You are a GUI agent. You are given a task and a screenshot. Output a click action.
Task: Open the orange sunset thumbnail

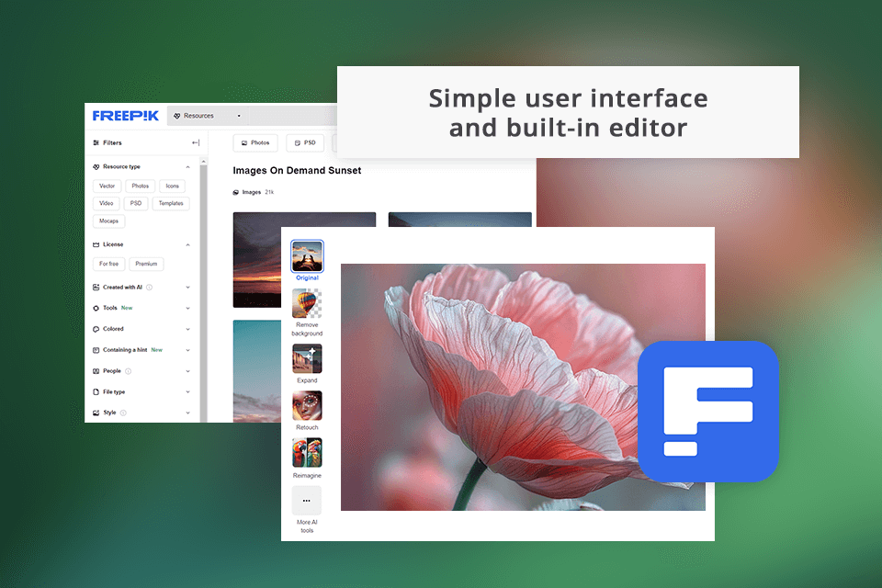pyautogui.click(x=257, y=260)
